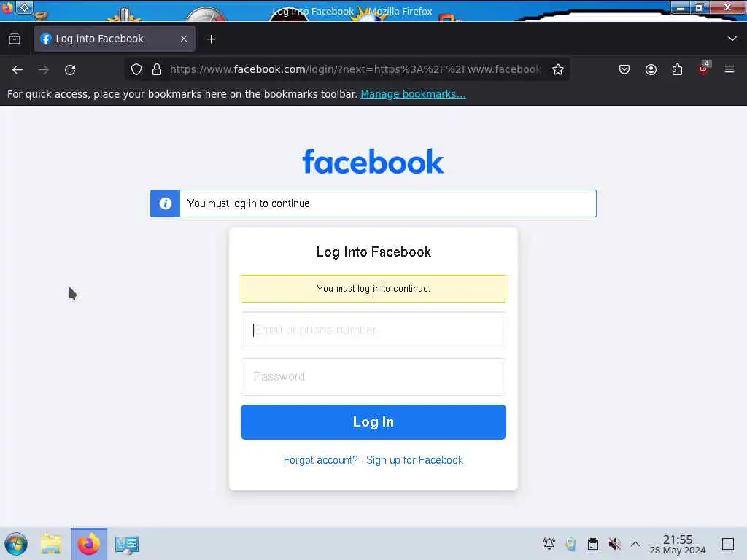Click the yellow 'You must log in' notice
This screenshot has width=747, height=560.
pyautogui.click(x=373, y=289)
